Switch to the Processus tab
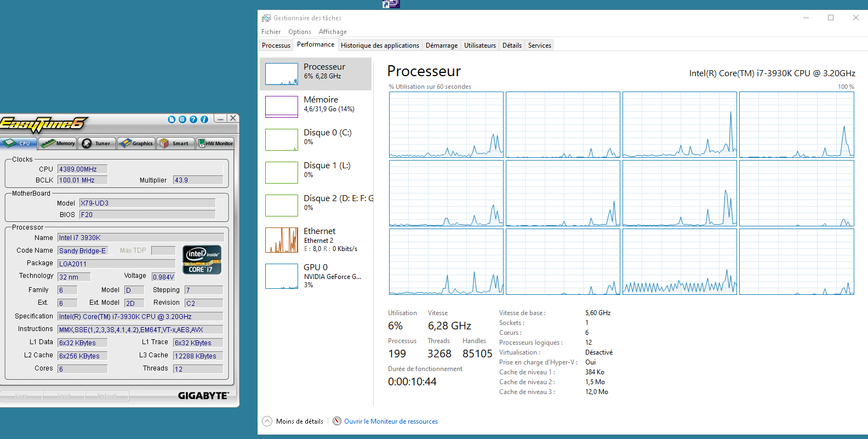This screenshot has width=868, height=439. 276,45
